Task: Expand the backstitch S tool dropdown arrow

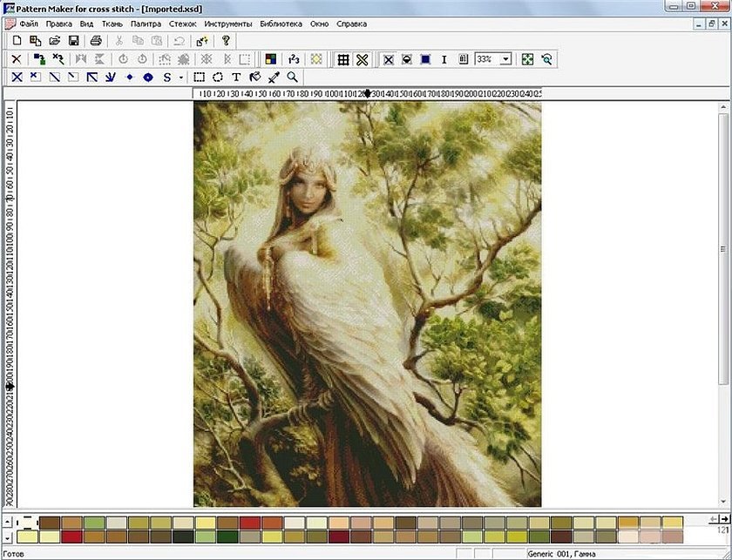Action: point(180,78)
